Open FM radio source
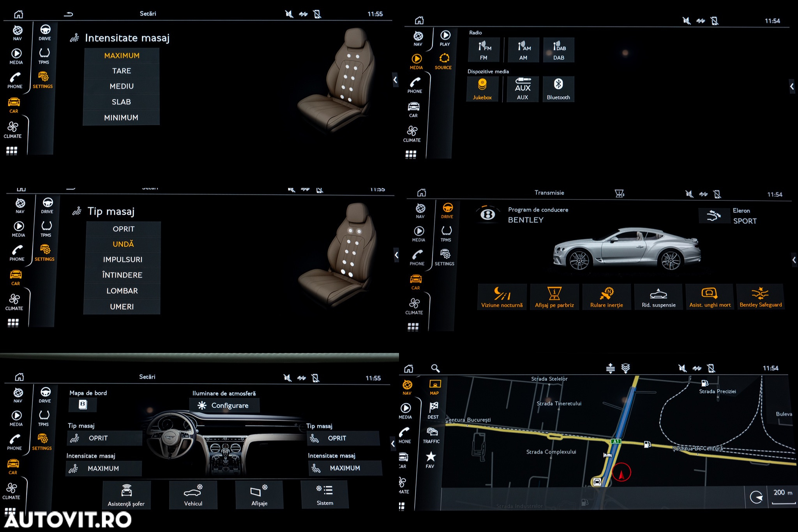798x532 pixels. click(484, 50)
